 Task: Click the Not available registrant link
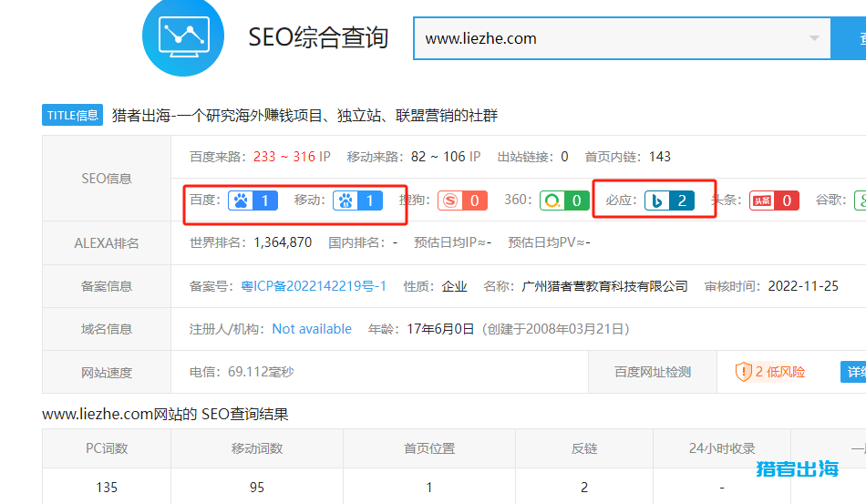click(312, 329)
